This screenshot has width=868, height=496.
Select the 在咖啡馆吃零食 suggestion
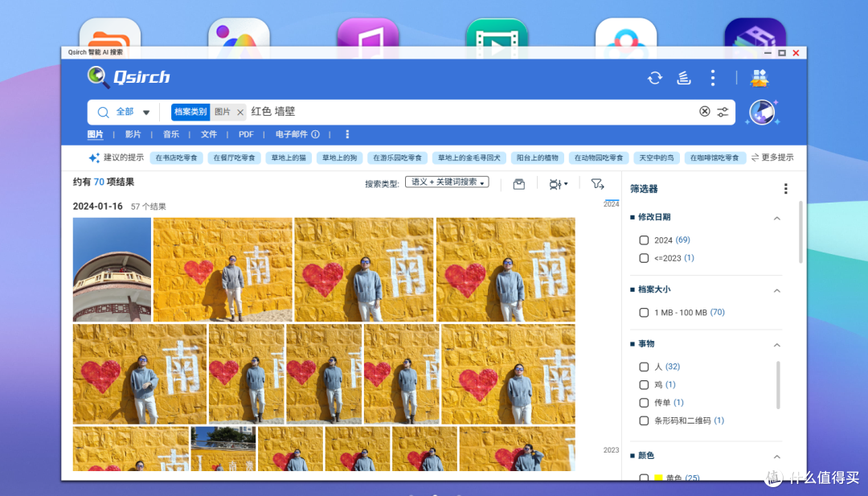[x=714, y=158]
